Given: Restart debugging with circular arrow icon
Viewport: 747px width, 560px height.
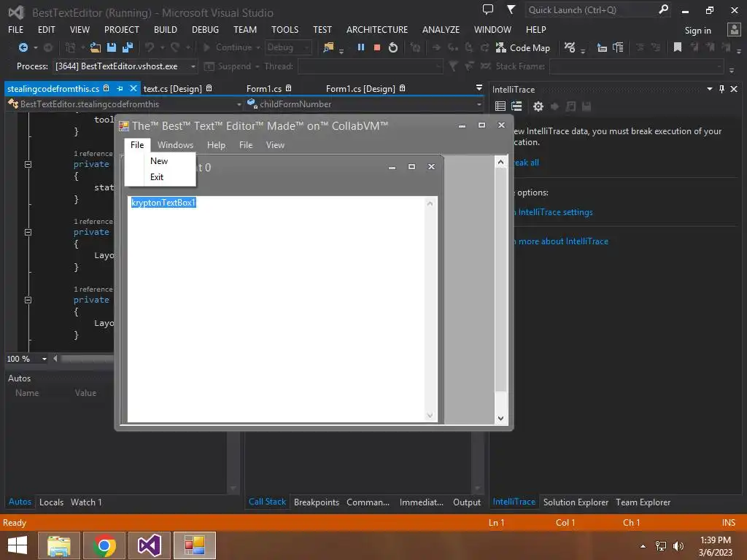Looking at the screenshot, I should 393,47.
